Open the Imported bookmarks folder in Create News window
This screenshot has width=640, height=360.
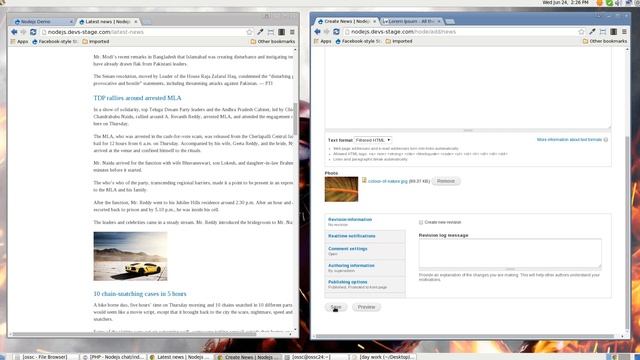399,41
